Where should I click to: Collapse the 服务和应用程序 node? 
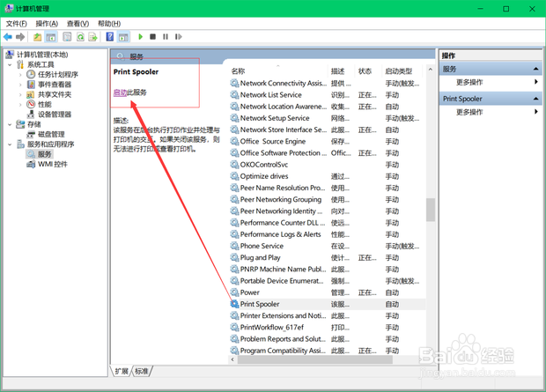click(x=10, y=144)
